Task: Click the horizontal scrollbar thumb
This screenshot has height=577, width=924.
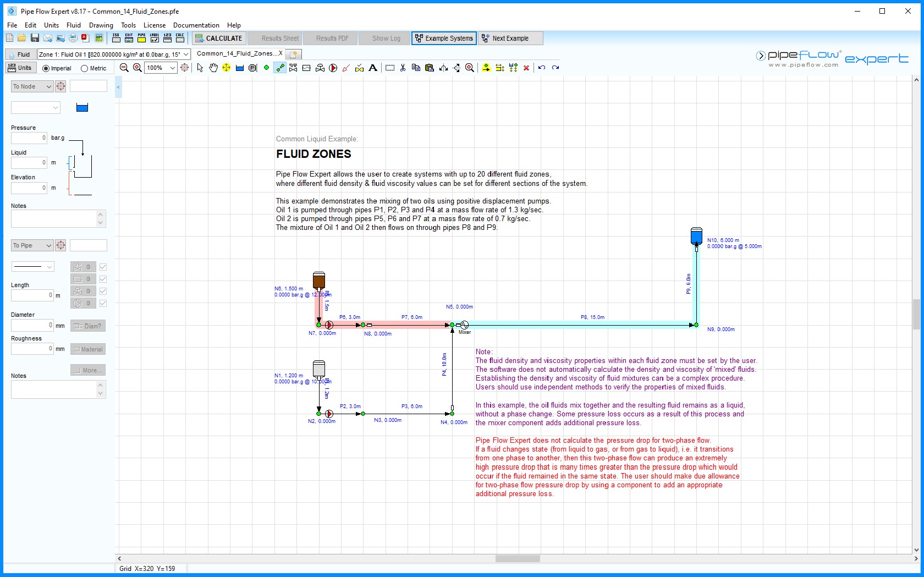Action: (x=518, y=558)
